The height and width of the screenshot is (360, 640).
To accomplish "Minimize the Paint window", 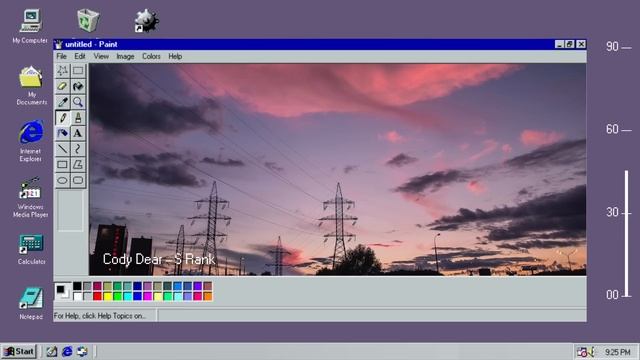I will (560, 44).
